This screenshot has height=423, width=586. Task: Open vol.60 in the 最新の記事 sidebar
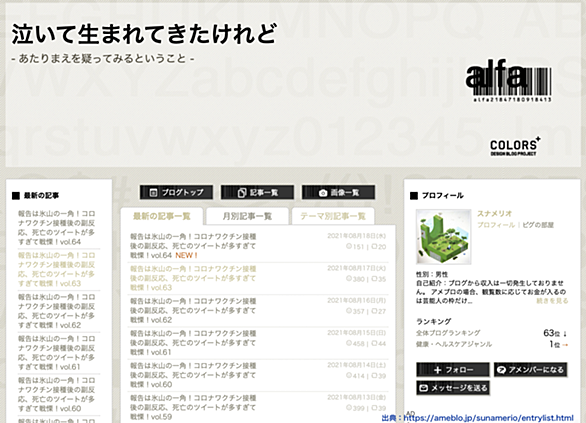(57, 394)
